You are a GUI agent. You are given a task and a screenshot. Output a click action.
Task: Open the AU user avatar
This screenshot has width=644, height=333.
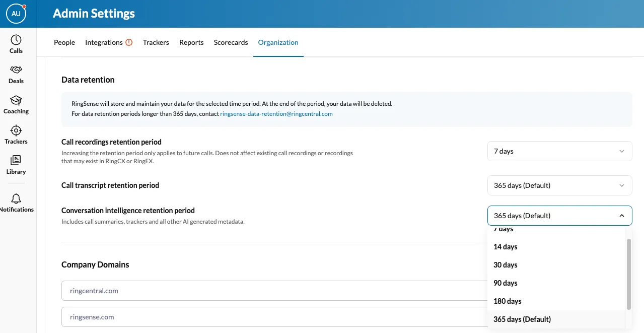click(x=16, y=14)
